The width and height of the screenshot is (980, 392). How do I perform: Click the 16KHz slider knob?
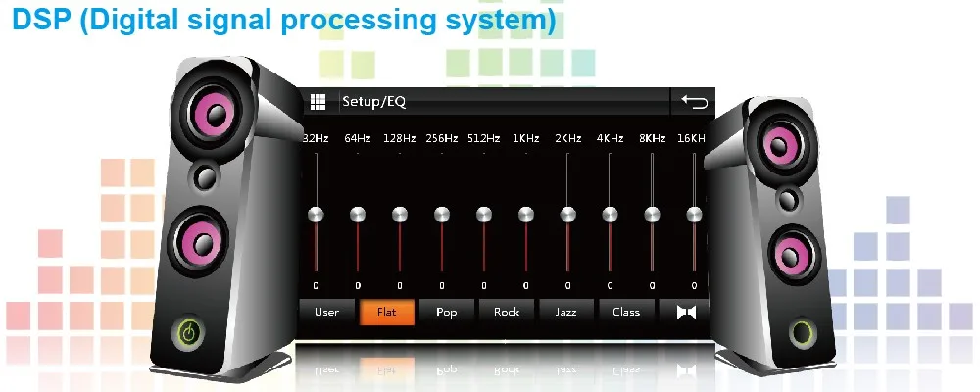click(x=694, y=215)
